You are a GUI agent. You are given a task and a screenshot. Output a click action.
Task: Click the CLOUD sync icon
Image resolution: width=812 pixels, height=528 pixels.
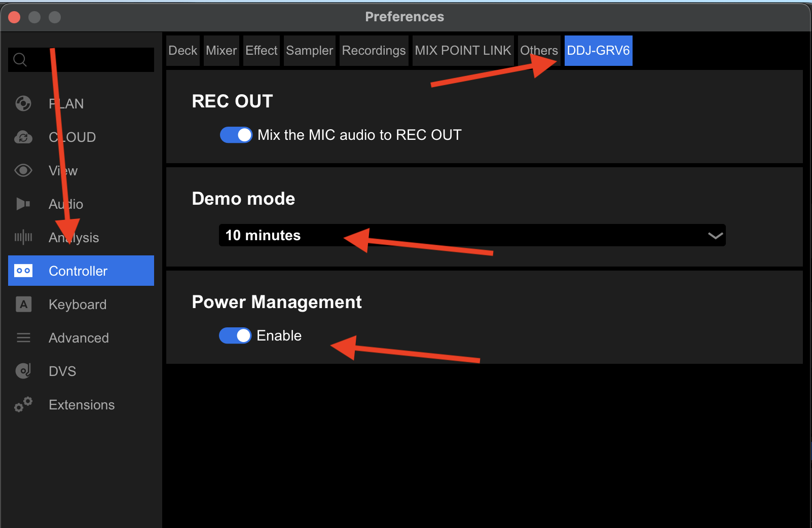(x=23, y=137)
